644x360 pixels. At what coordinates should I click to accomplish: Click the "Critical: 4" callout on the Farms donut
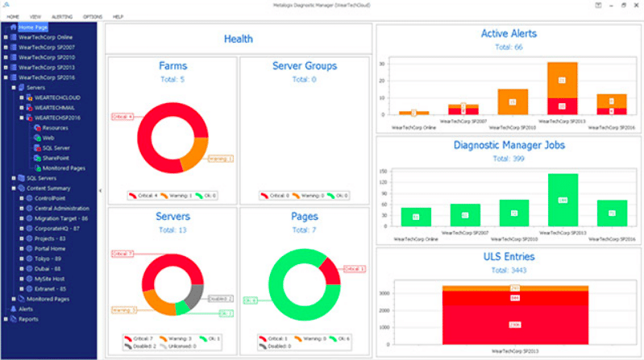click(x=123, y=117)
